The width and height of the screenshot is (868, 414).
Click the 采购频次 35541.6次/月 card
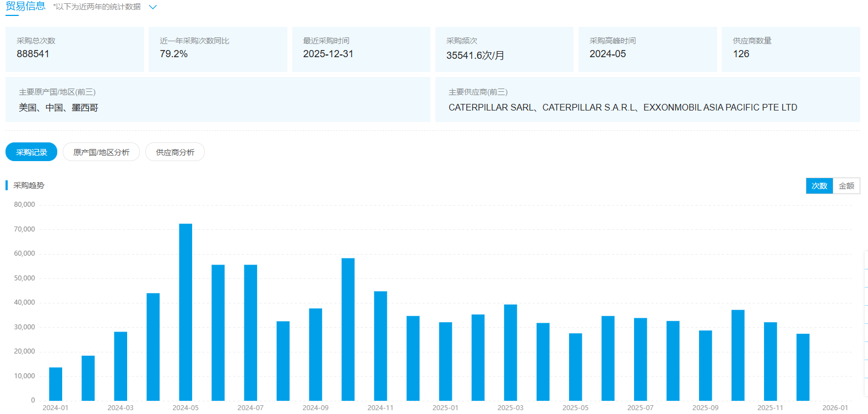pos(504,49)
